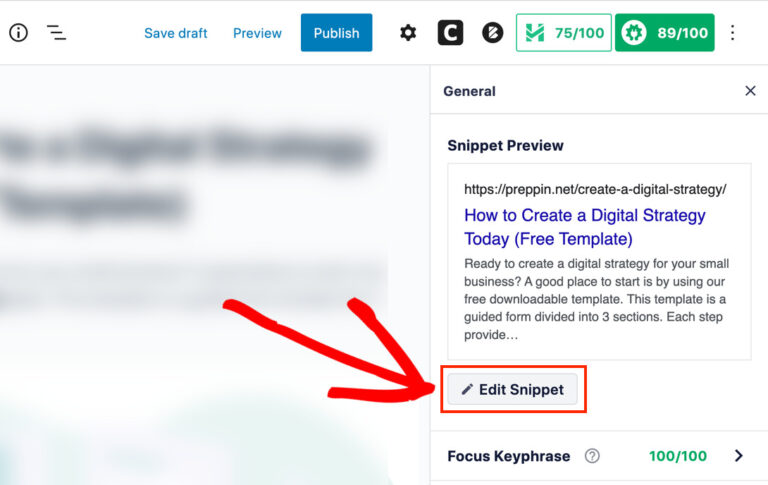
Task: Open the three-dot options menu
Action: [x=732, y=33]
